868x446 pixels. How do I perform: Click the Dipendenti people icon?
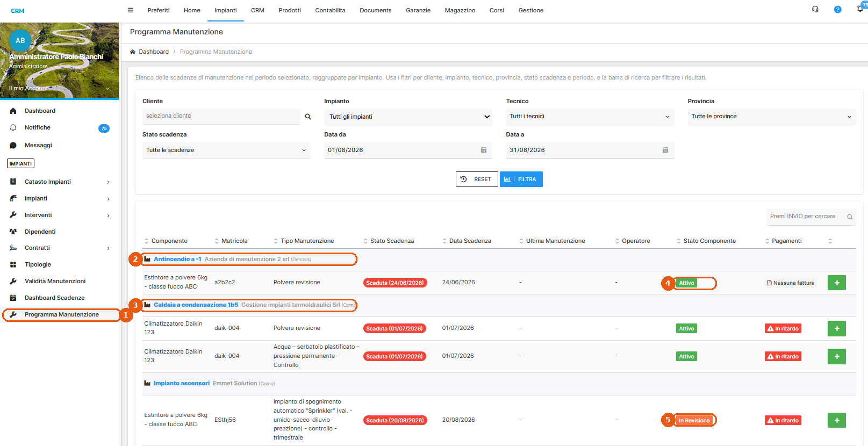point(13,232)
